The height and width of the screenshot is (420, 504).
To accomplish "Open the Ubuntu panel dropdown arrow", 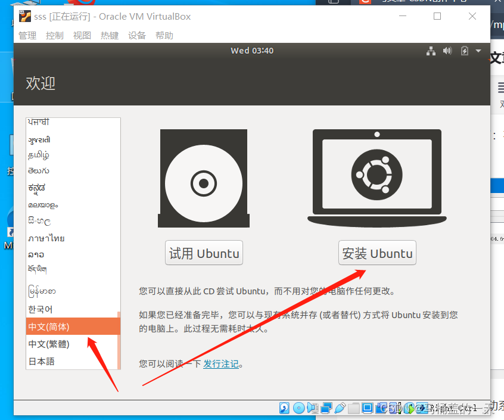I will tap(478, 51).
